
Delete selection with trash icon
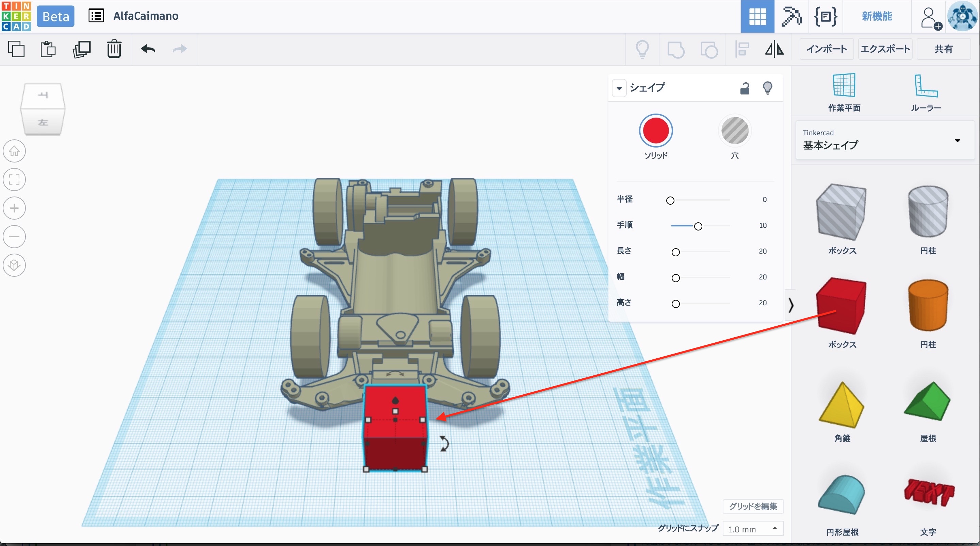pyautogui.click(x=114, y=49)
